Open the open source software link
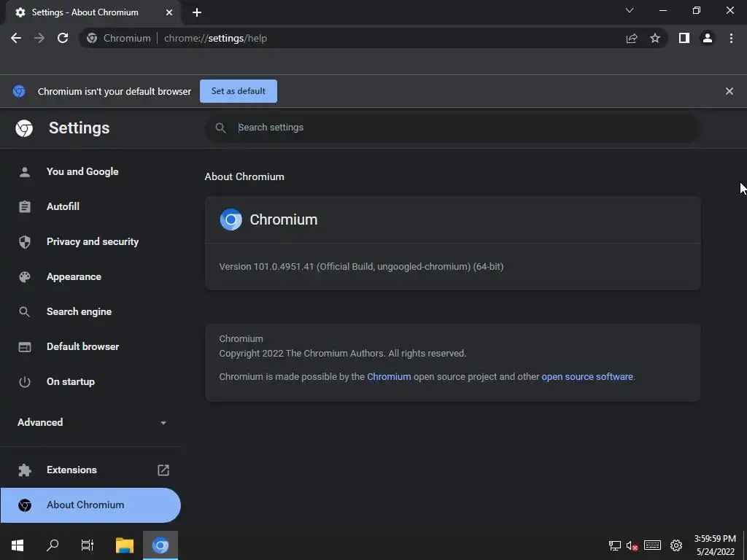This screenshot has height=560, width=747. pyautogui.click(x=587, y=377)
